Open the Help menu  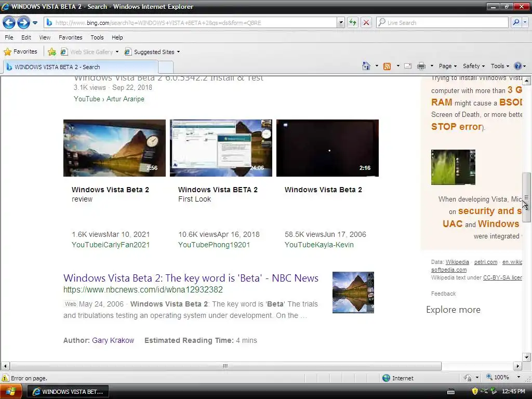click(117, 37)
